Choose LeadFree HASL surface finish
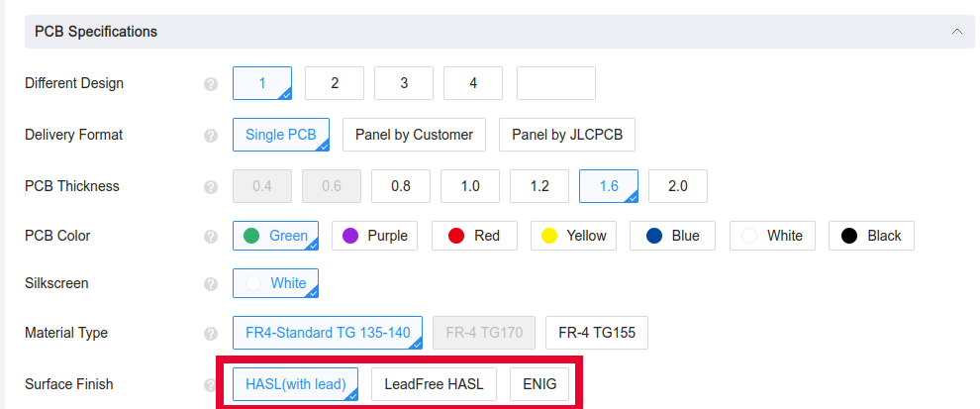The image size is (980, 409). coord(434,384)
